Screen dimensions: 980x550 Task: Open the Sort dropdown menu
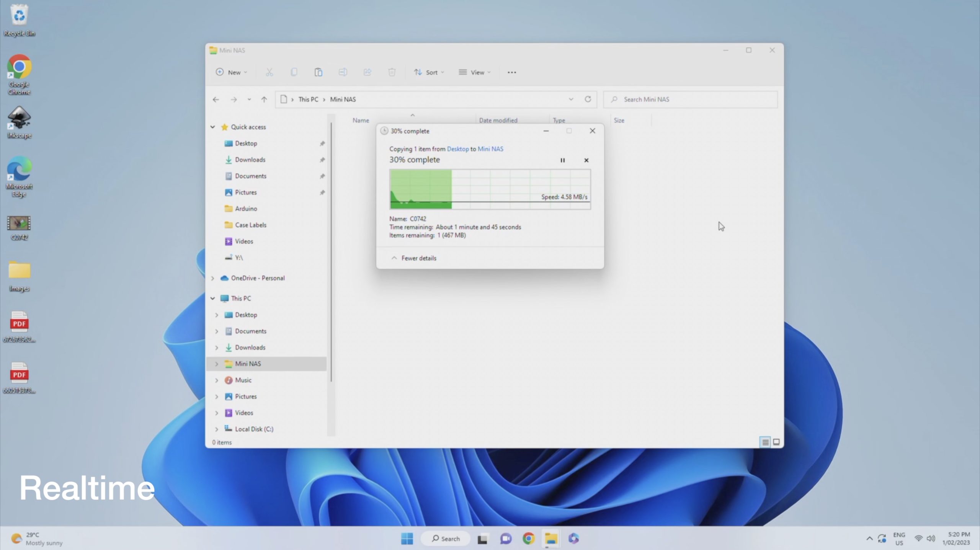[429, 72]
